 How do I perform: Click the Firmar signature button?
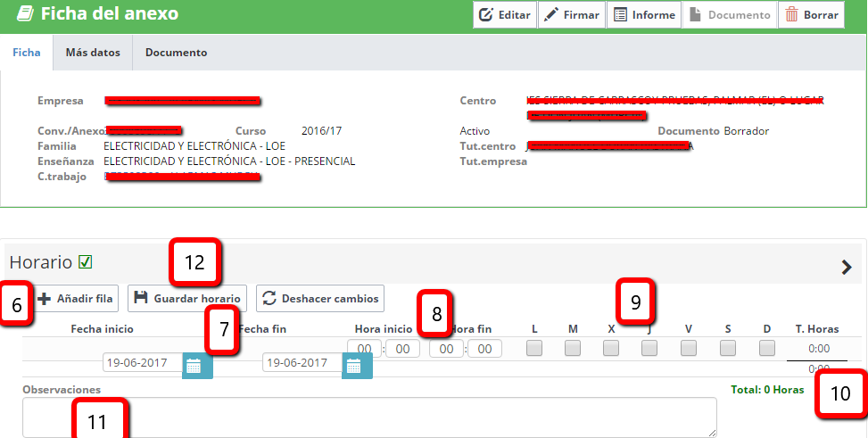click(x=571, y=15)
